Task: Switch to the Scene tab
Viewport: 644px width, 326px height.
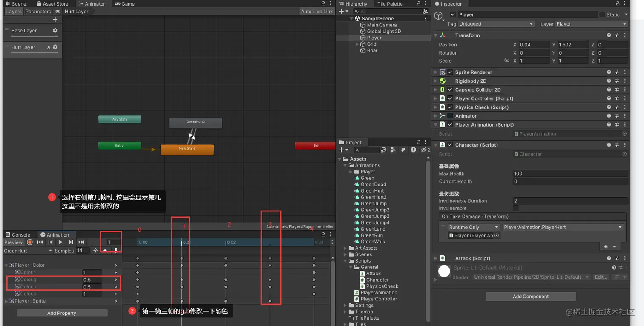Action: coord(15,4)
